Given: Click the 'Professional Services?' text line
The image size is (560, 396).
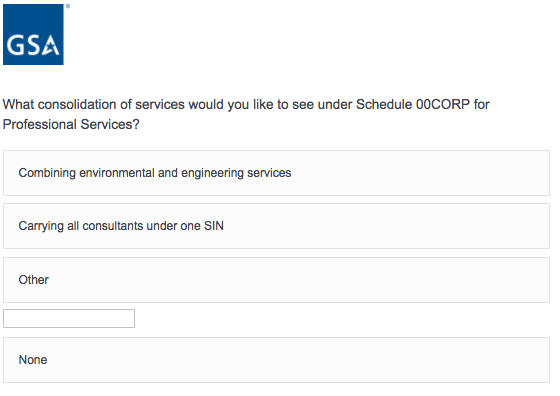Looking at the screenshot, I should pos(71,125).
